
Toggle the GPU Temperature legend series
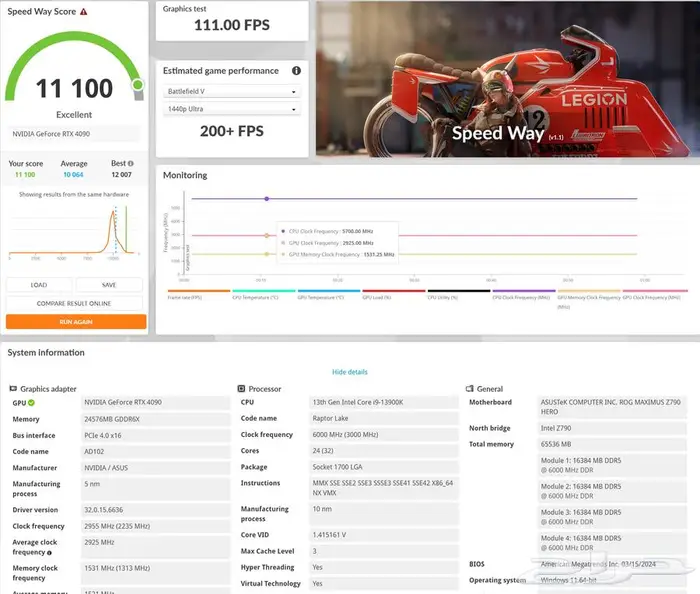pyautogui.click(x=329, y=294)
